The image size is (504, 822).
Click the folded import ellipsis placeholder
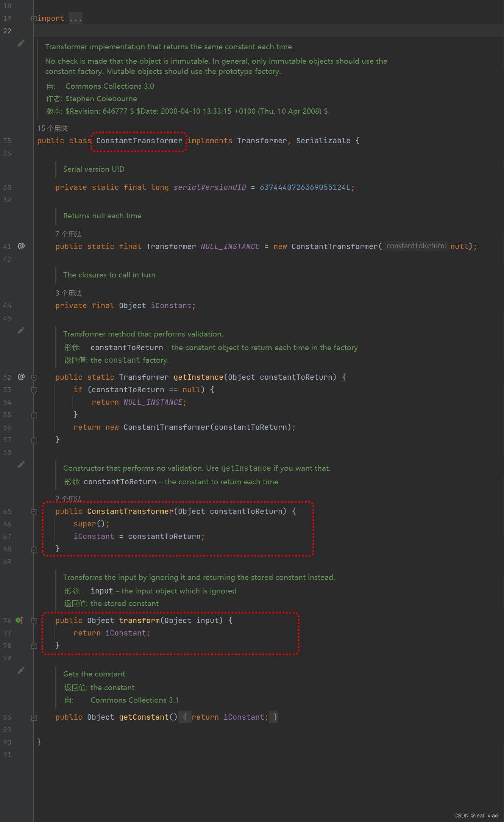[x=76, y=18]
